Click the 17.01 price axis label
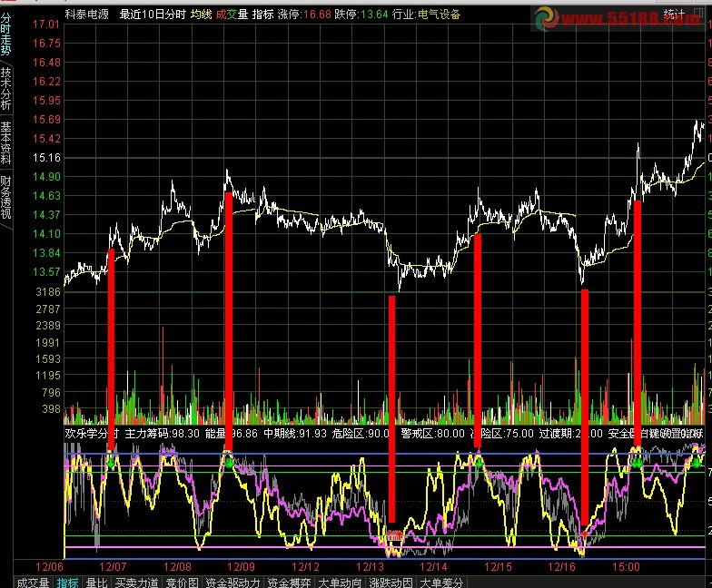The width and height of the screenshot is (712, 588). 46,24
